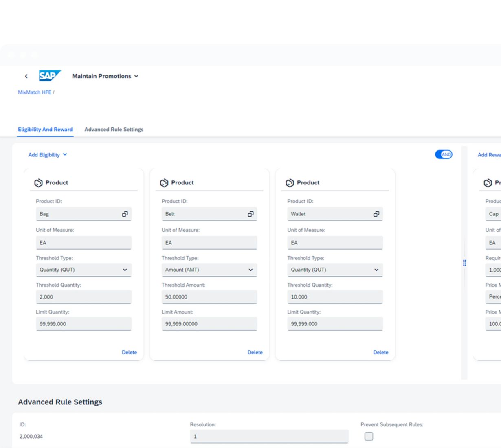The height and width of the screenshot is (448, 501).
Task: Click the product icon on Belt card
Action: coord(164,183)
